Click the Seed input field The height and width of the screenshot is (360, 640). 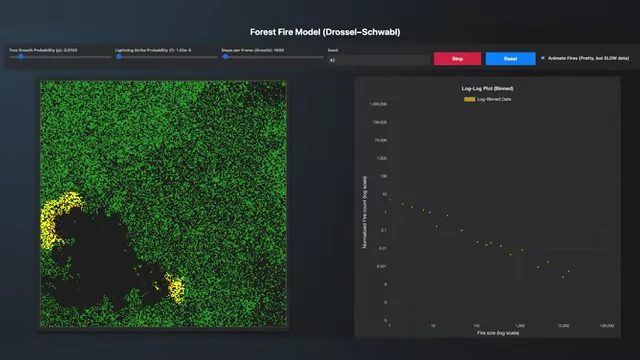click(x=378, y=60)
